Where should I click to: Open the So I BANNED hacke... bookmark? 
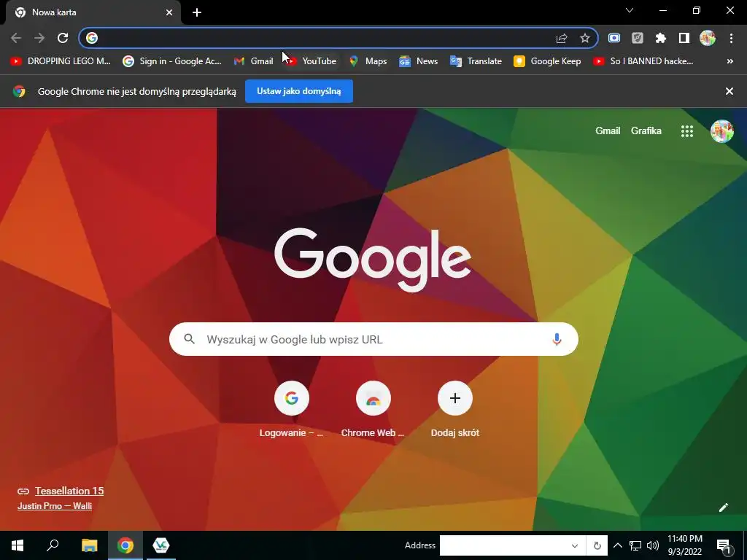pyautogui.click(x=643, y=61)
